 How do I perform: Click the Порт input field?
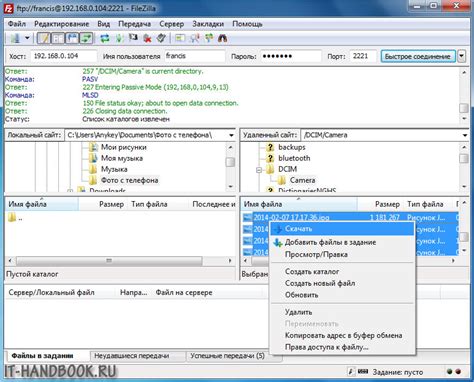tap(363, 56)
